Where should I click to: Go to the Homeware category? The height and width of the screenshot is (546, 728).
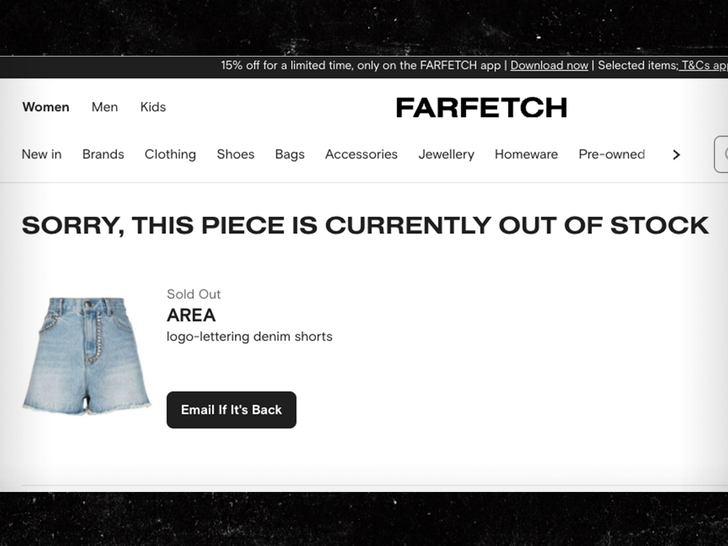(x=526, y=154)
